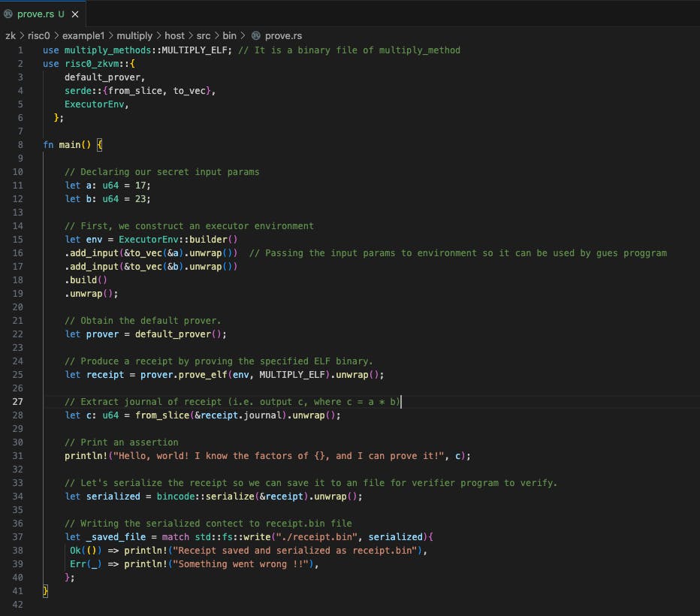
Task: Click prove_elf method on line 25
Action: click(203, 375)
